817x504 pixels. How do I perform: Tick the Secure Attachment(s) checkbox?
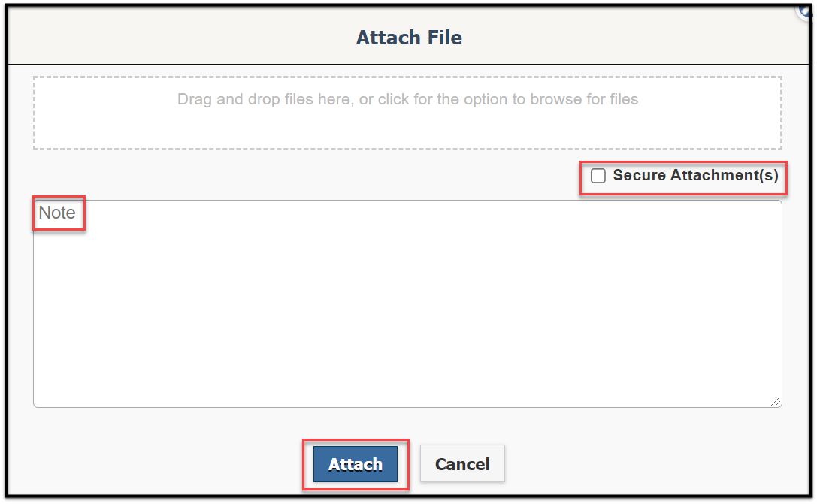(598, 176)
